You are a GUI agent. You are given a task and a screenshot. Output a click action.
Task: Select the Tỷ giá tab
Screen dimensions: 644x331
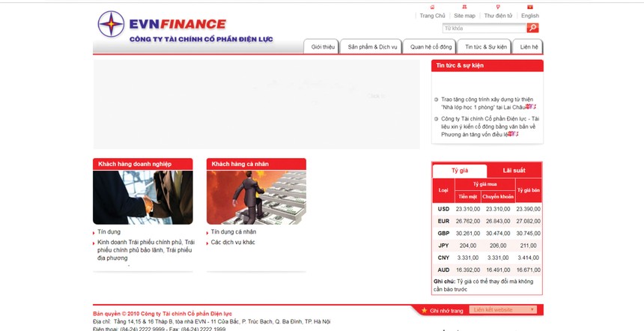[x=459, y=171]
